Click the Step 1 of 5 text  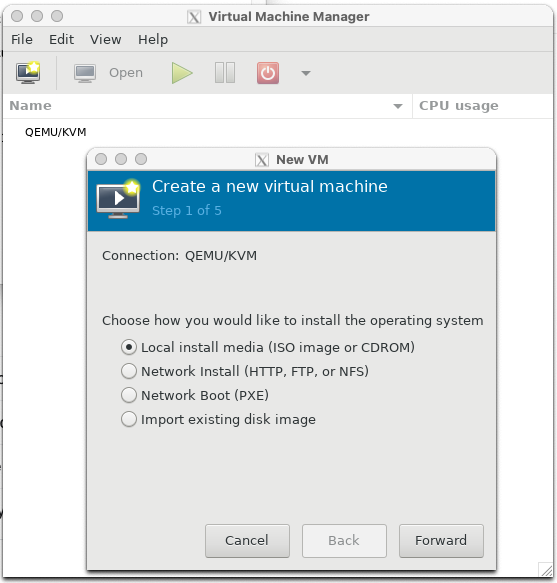click(x=187, y=210)
